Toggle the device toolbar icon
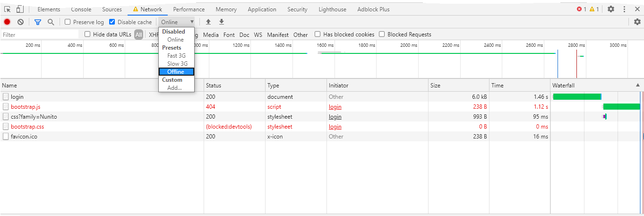644x216 pixels. pyautogui.click(x=20, y=9)
